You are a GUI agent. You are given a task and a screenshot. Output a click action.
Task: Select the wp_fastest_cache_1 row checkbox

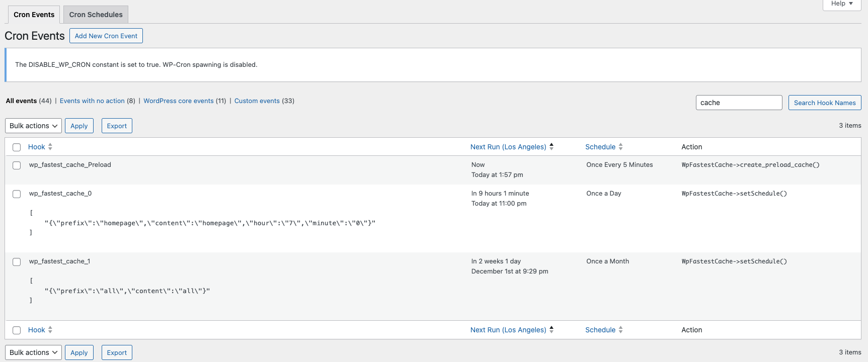[17, 262]
